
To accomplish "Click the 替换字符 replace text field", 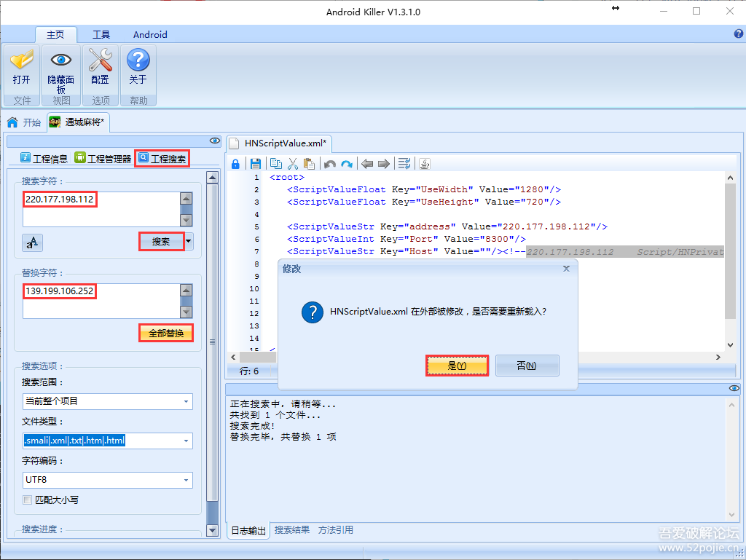I will [101, 301].
